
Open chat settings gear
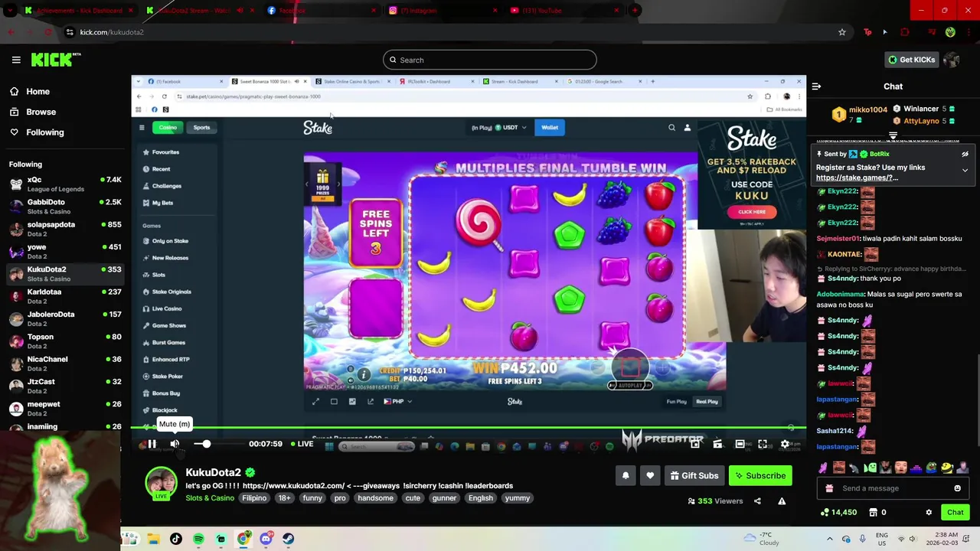pos(929,512)
